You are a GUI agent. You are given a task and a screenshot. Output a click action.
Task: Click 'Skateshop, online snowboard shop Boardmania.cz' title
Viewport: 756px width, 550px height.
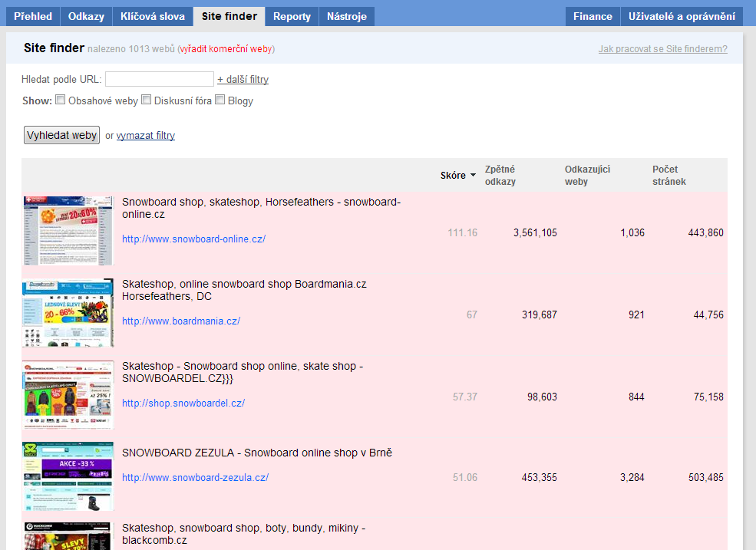tap(244, 290)
